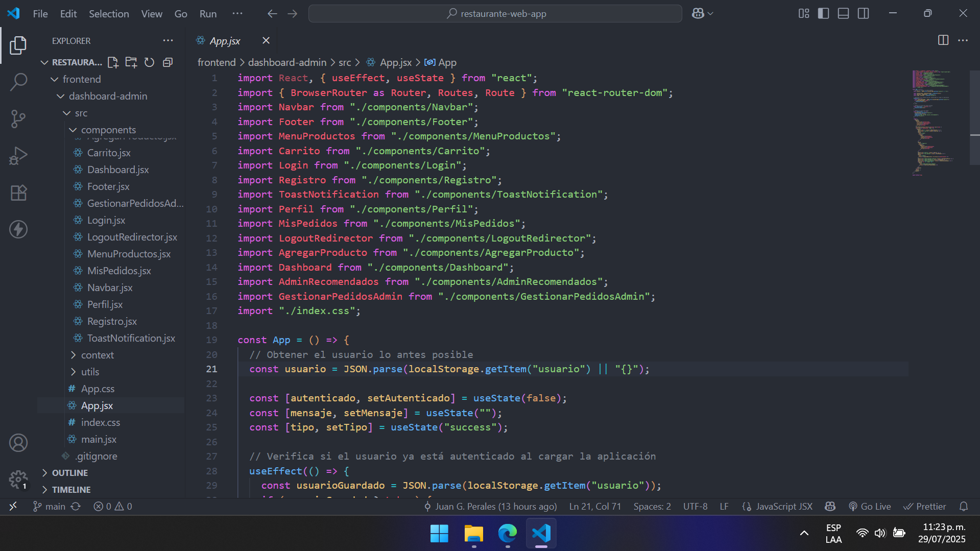
Task: Toggle the bottom panel visibility
Action: 843,14
